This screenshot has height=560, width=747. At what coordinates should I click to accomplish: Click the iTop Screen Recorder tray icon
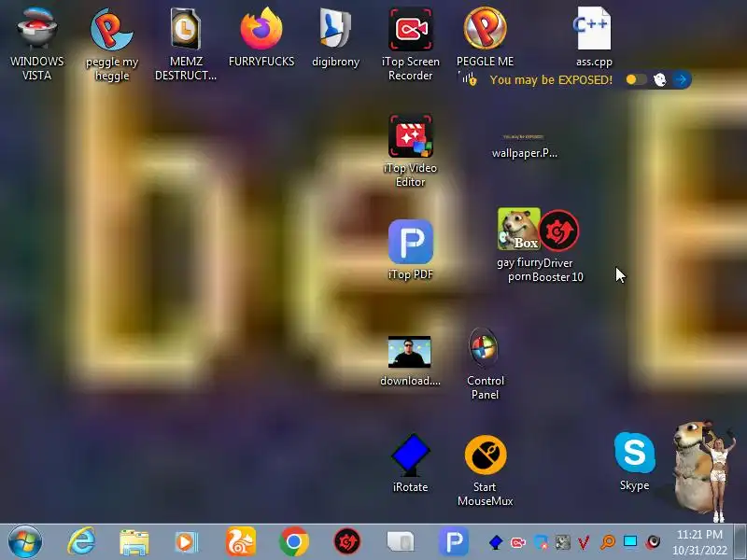(x=518, y=542)
